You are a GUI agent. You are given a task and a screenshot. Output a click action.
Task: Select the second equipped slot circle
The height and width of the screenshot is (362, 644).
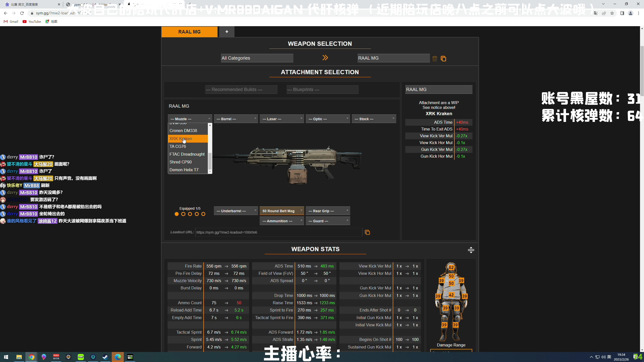[x=183, y=214]
